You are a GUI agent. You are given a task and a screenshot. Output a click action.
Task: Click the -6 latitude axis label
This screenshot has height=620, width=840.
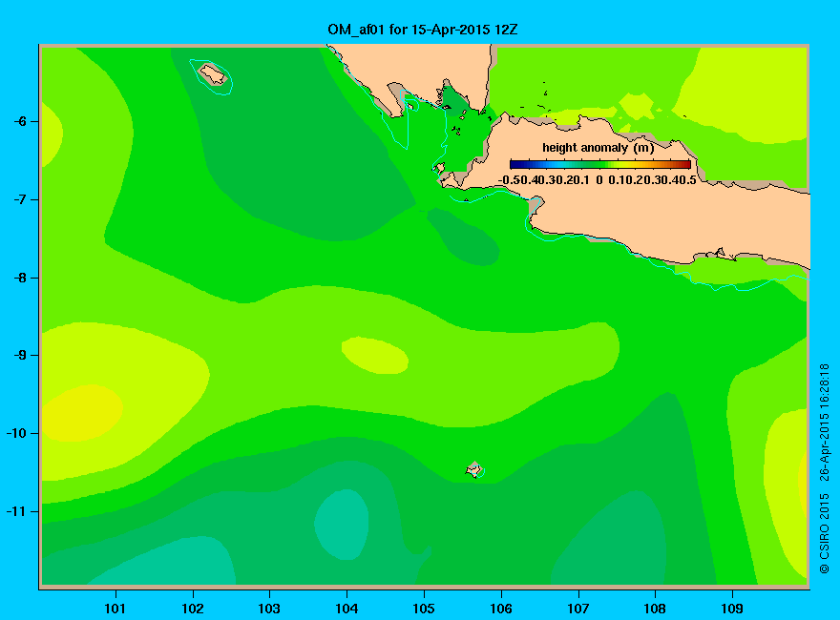[20, 121]
